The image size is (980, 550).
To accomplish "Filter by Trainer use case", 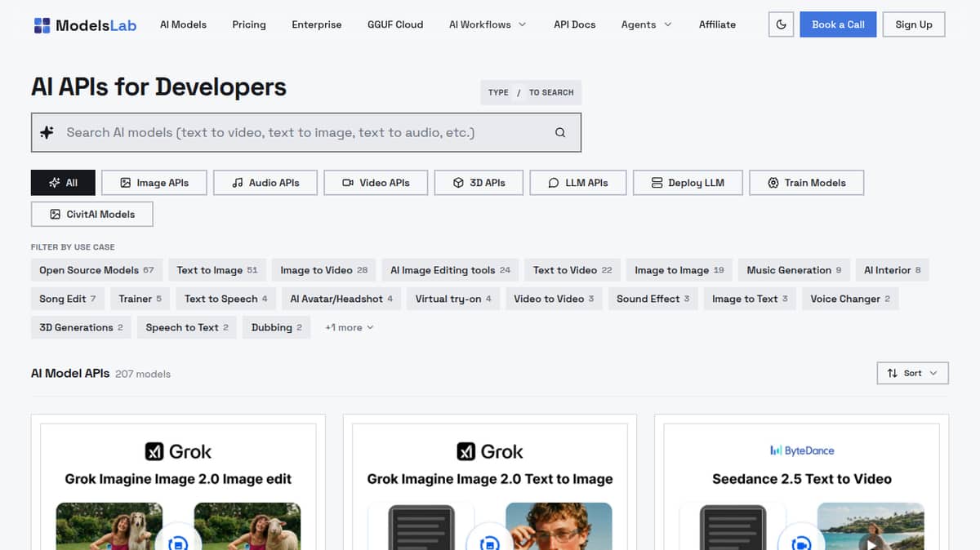I will coord(140,299).
